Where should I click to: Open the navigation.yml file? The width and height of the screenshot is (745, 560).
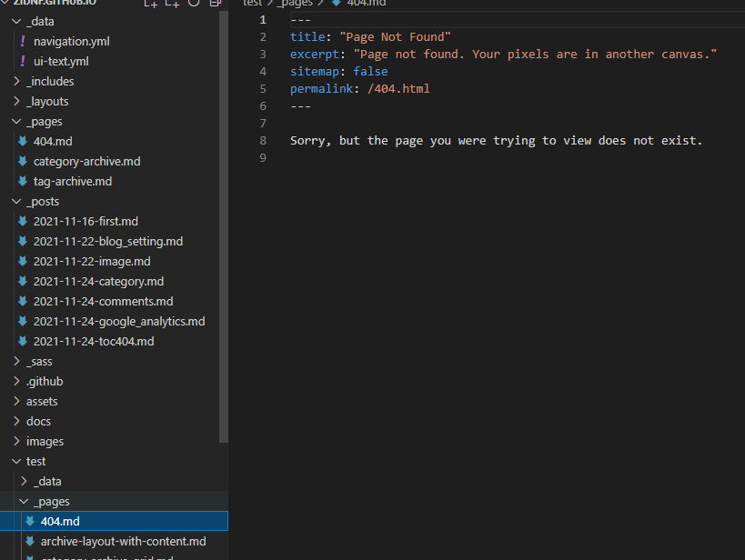click(x=71, y=42)
